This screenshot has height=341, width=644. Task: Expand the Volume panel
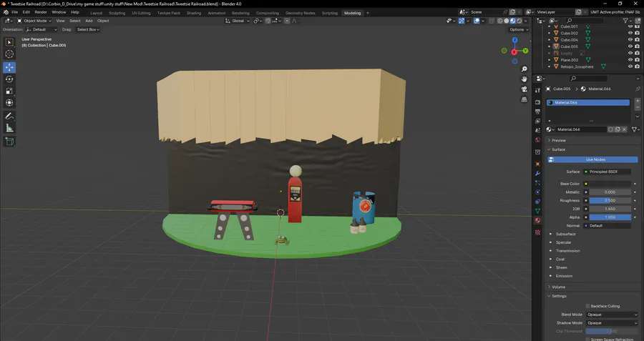[x=558, y=287]
